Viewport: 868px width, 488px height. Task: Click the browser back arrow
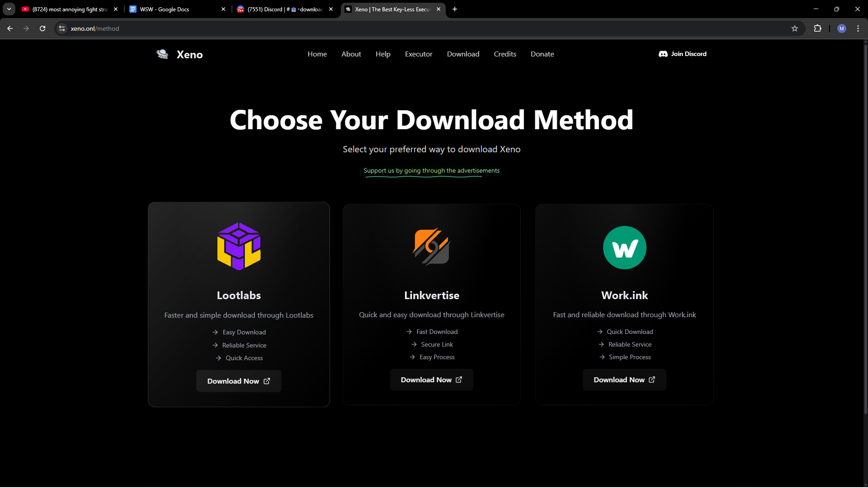(x=10, y=28)
